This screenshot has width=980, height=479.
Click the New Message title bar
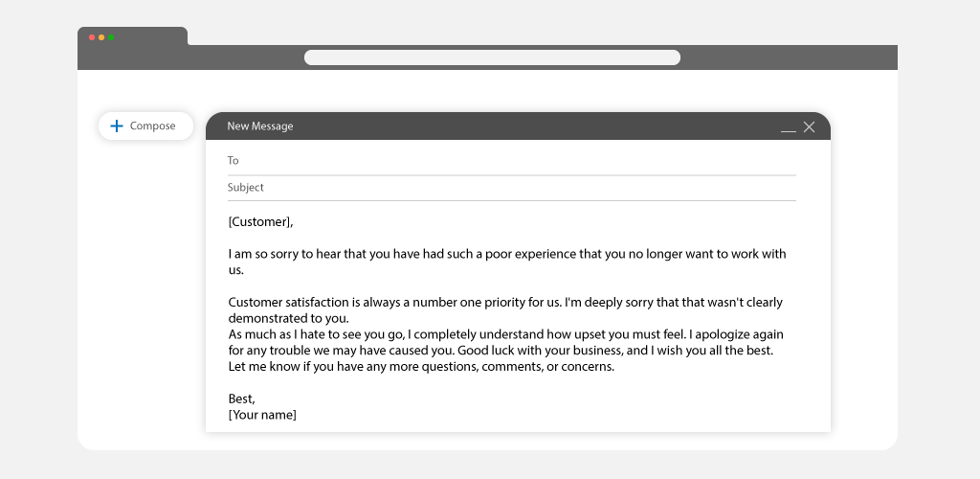pos(518,126)
